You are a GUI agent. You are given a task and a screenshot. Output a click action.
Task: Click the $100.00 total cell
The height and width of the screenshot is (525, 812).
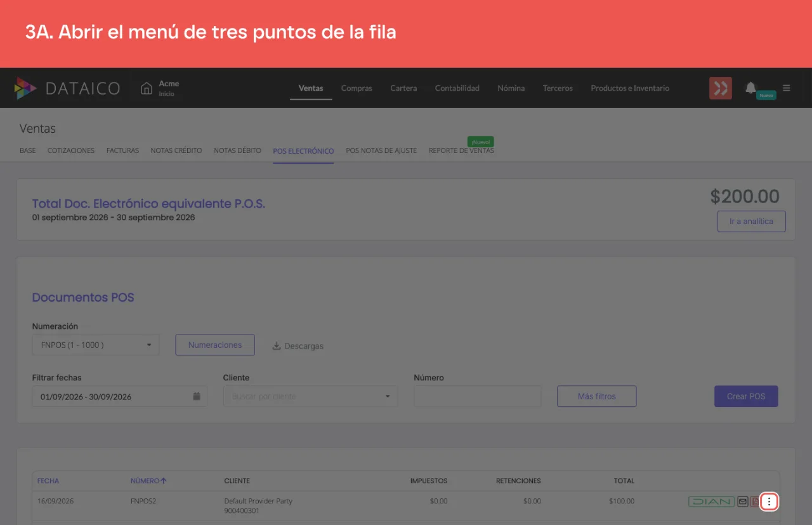click(622, 501)
